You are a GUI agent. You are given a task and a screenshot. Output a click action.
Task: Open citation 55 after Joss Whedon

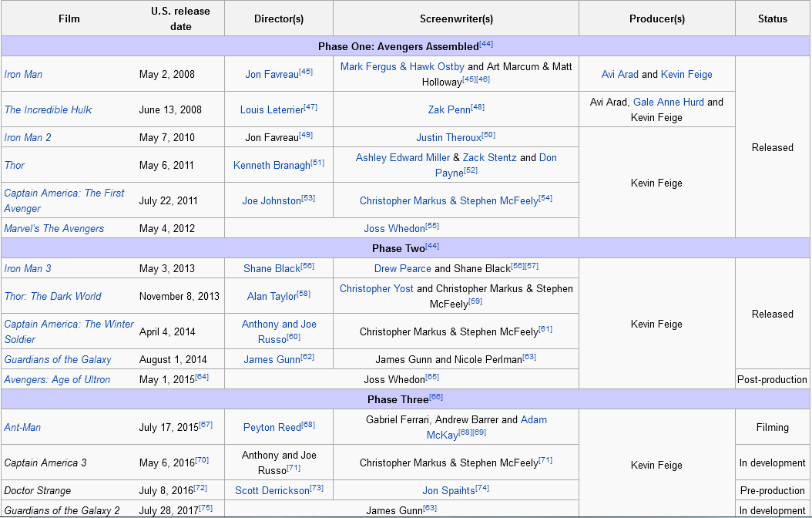[x=432, y=225]
